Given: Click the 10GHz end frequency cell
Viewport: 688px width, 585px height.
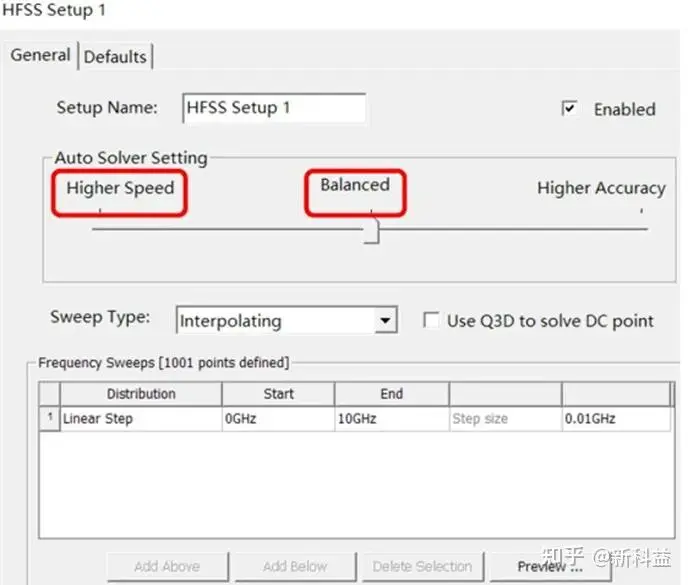Looking at the screenshot, I should tap(392, 419).
